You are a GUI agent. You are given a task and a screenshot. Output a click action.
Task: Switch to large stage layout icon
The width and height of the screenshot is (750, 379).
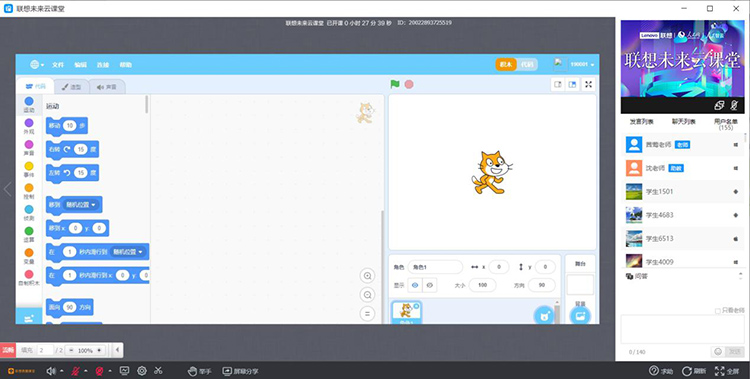coord(573,85)
